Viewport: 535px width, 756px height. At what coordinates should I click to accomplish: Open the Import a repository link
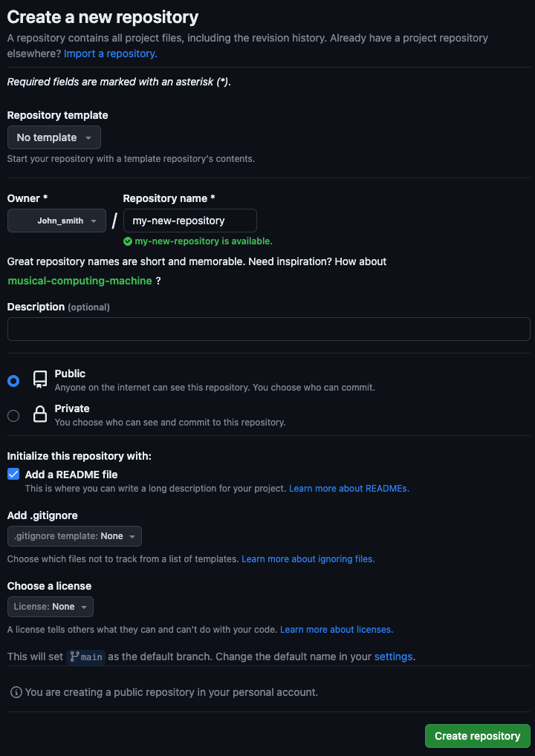coord(111,53)
